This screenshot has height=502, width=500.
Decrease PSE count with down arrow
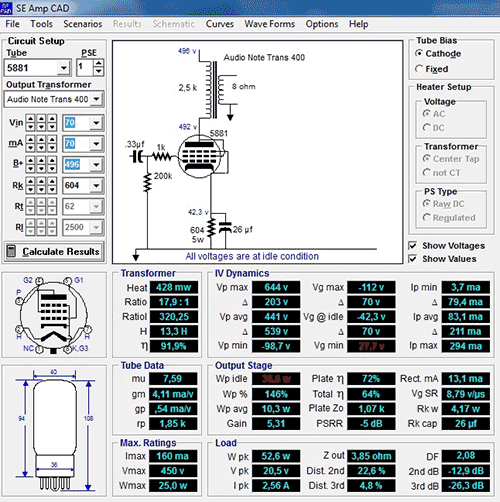click(98, 71)
